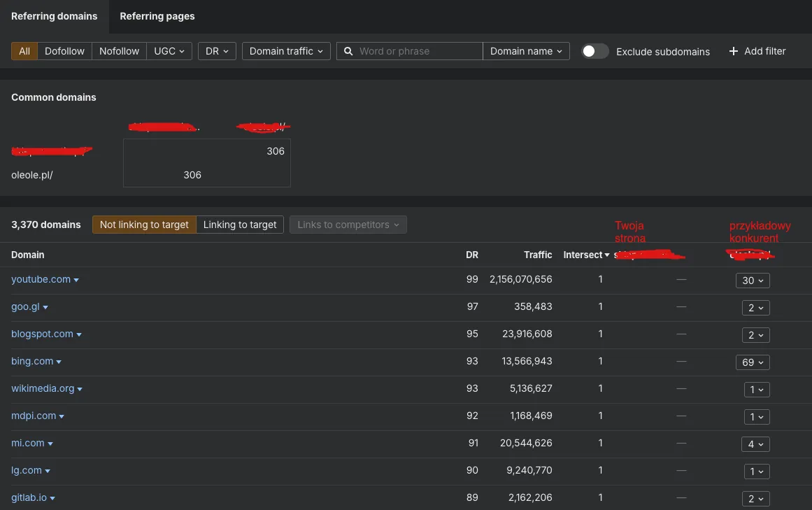This screenshot has height=510, width=812.
Task: Open the youtube.com domain link
Action: (41, 280)
